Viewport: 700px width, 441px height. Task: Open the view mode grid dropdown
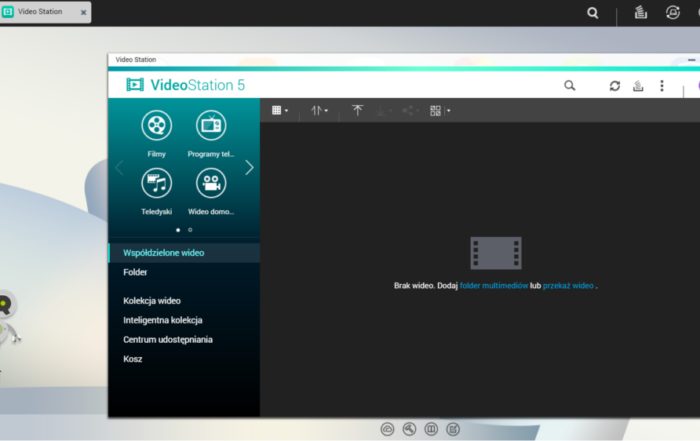pos(280,111)
